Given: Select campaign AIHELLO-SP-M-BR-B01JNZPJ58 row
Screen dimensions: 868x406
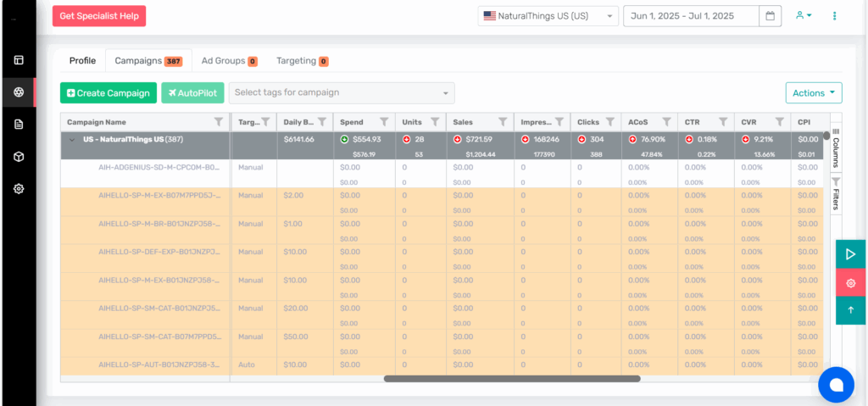Looking at the screenshot, I should coord(442,231).
